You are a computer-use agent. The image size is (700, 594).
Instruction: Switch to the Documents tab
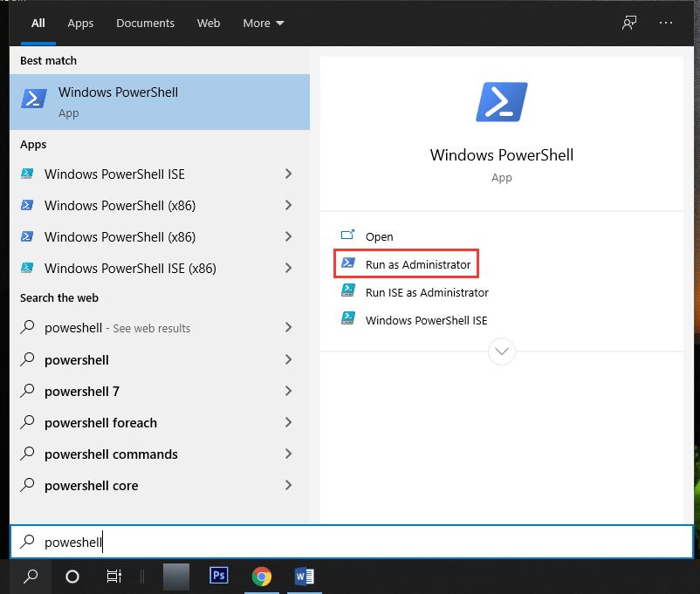[x=145, y=24]
